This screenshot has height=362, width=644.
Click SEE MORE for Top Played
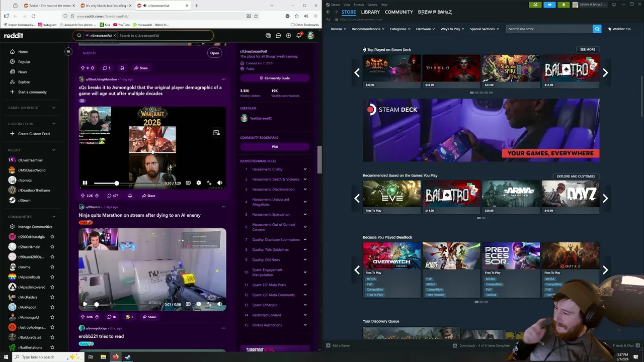587,49
